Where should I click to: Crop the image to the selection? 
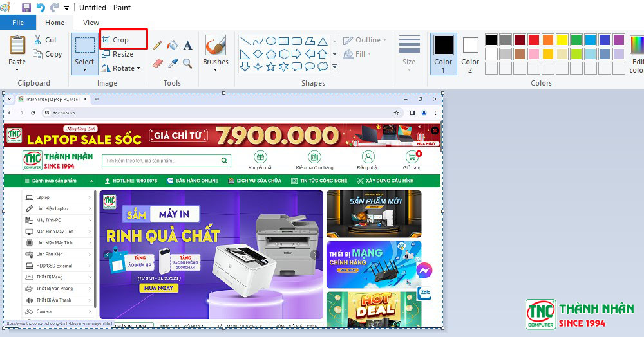115,40
